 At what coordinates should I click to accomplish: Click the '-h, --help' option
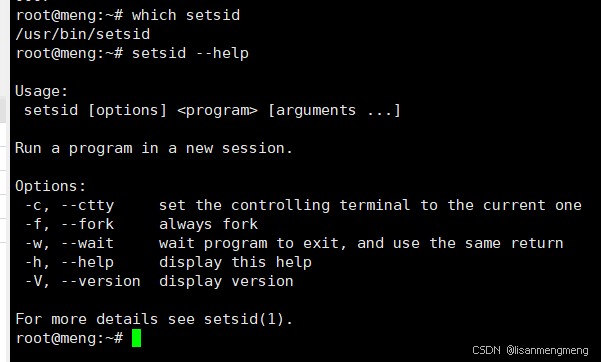click(69, 262)
